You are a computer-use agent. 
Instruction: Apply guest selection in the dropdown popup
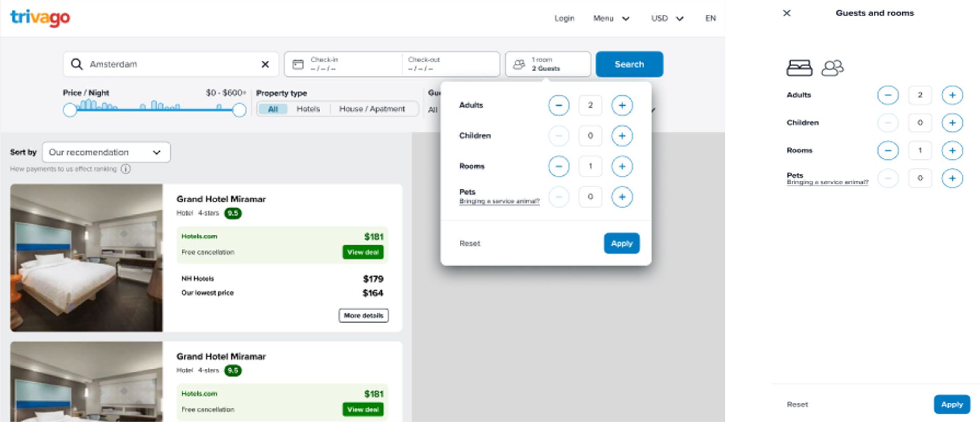[622, 243]
